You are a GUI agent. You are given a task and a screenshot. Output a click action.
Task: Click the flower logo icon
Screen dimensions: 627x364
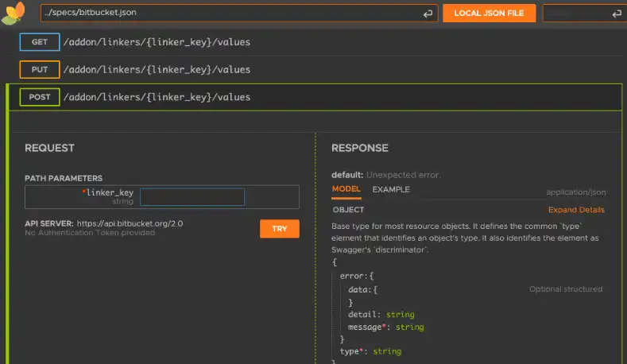pos(14,14)
